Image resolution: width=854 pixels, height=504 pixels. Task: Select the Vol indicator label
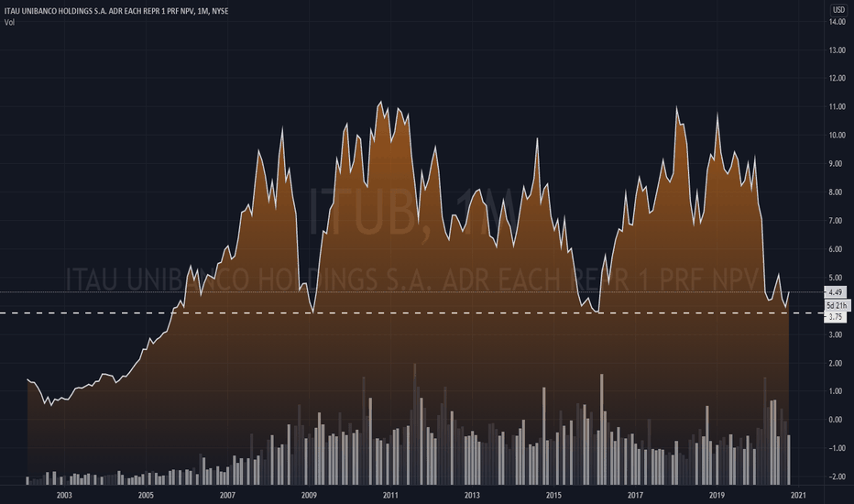[x=9, y=22]
